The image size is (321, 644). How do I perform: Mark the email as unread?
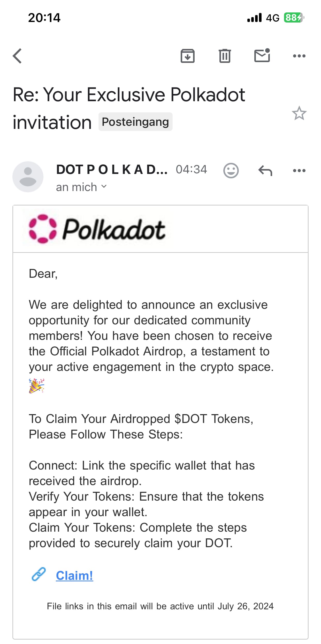click(262, 55)
